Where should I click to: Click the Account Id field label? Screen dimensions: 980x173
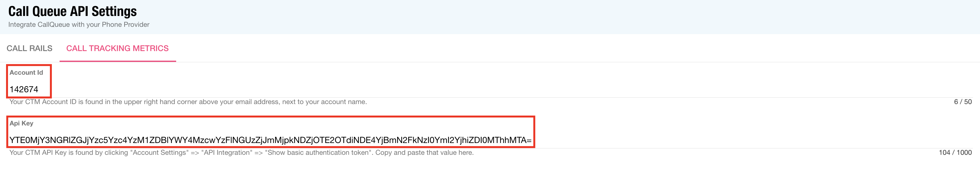point(26,72)
